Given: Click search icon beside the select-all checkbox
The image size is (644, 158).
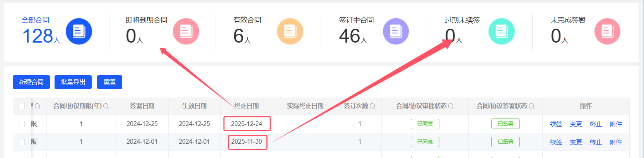Looking at the screenshot, I should (38, 106).
